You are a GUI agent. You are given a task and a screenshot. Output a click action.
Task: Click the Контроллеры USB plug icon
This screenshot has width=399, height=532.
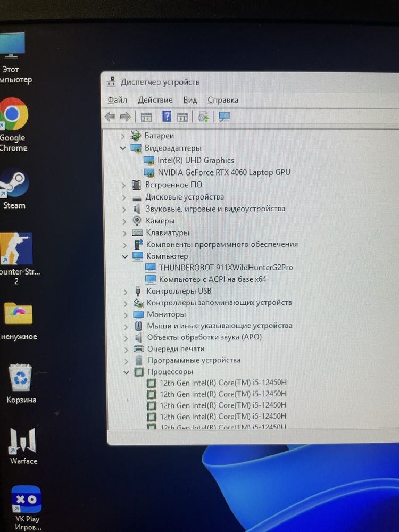[x=138, y=291]
